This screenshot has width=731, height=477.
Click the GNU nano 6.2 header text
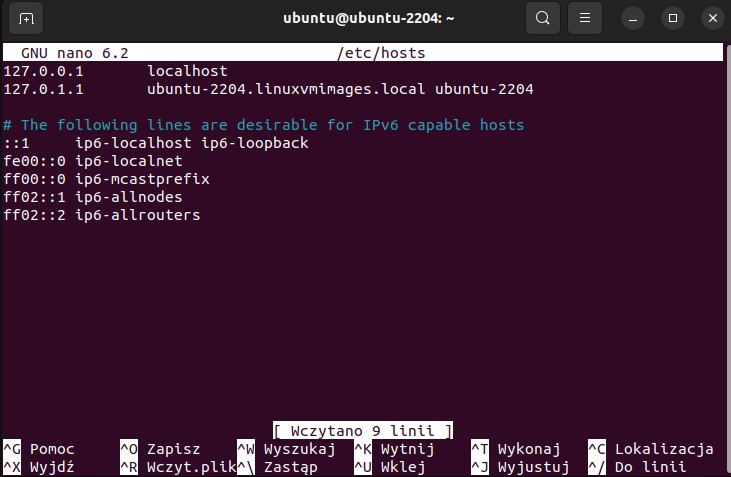point(75,53)
